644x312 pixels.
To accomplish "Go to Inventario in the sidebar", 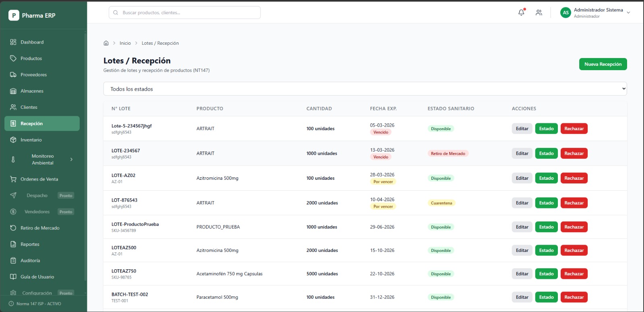I will coord(31,140).
